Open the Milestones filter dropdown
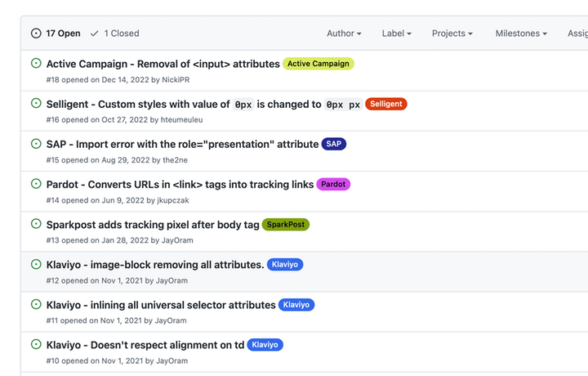Image resolution: width=588 pixels, height=376 pixels. (x=521, y=34)
